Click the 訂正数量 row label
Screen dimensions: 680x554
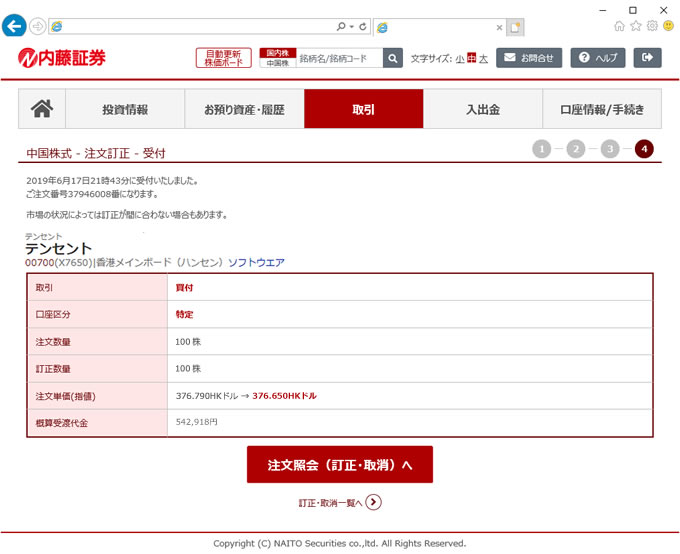coord(53,369)
